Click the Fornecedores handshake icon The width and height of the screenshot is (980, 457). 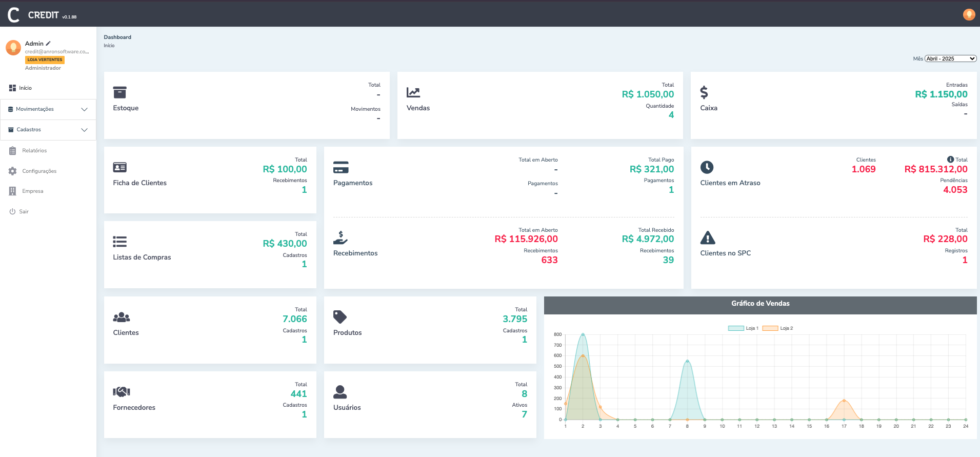point(122,392)
